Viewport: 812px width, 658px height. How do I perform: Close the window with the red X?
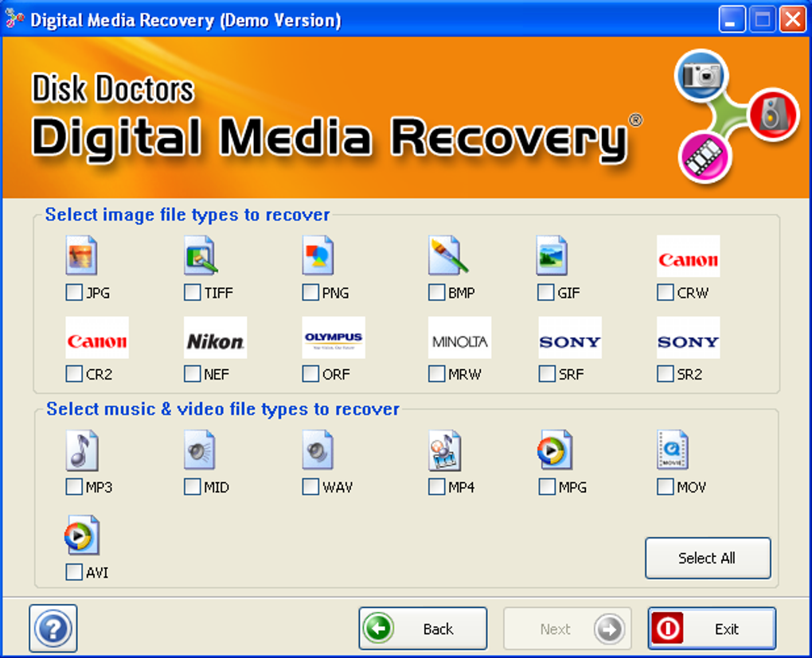[x=793, y=20]
